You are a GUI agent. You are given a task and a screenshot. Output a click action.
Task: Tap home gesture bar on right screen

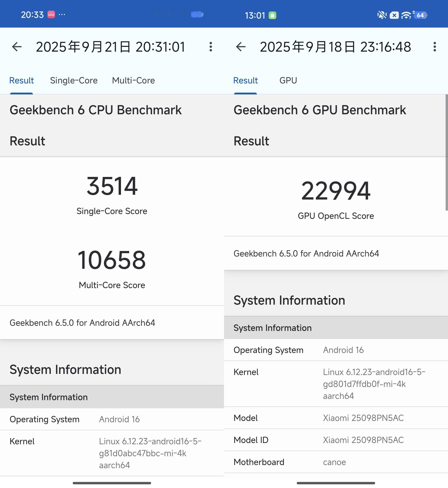tap(336, 483)
